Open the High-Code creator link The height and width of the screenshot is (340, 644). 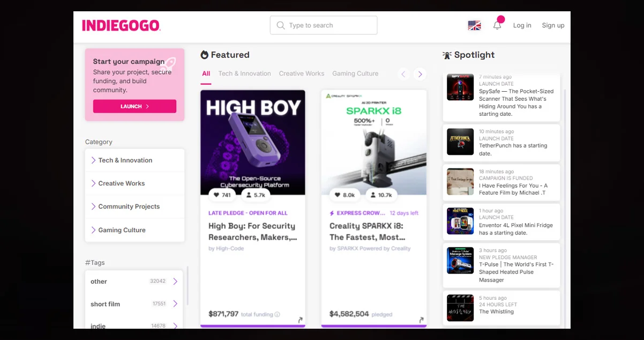click(229, 248)
